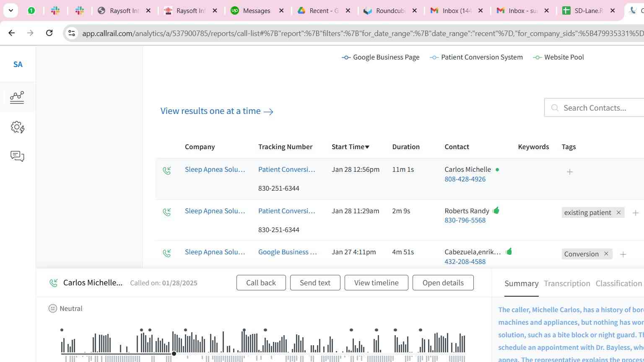The width and height of the screenshot is (644, 362).
Task: Click the call icon beside Carlos Michelle player
Action: [53, 283]
